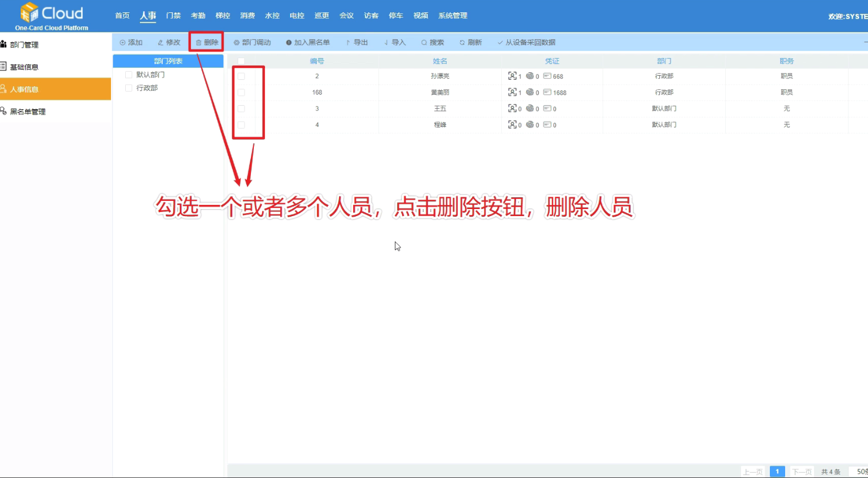Image resolution: width=868 pixels, height=478 pixels.
Task: Check the row checkbox for 王五
Action: 241,109
